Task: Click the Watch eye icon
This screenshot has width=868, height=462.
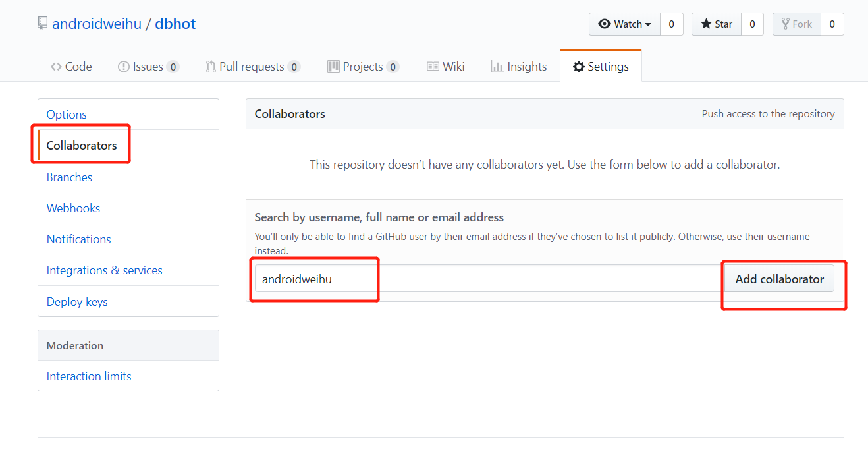Action: point(605,24)
